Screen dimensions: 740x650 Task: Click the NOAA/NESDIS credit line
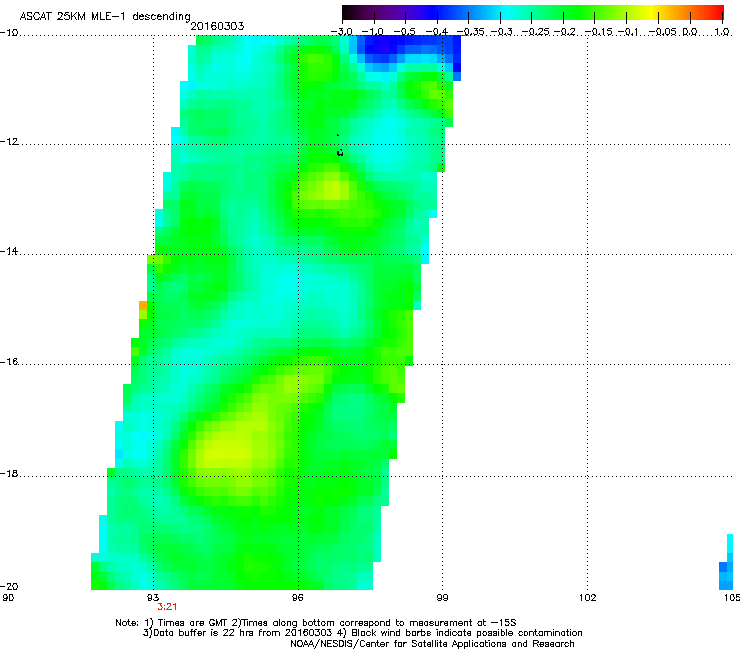pos(432,644)
